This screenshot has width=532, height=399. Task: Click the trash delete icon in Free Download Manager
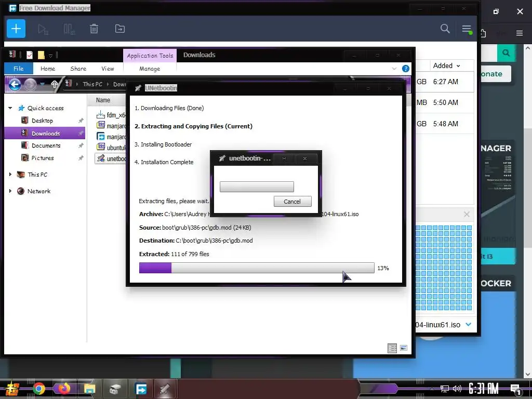click(x=94, y=29)
